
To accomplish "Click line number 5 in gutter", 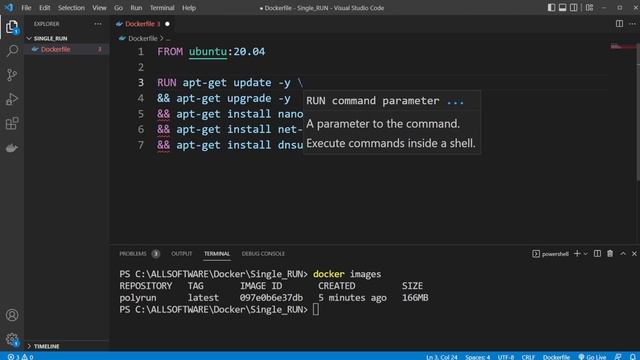I will tap(141, 114).
